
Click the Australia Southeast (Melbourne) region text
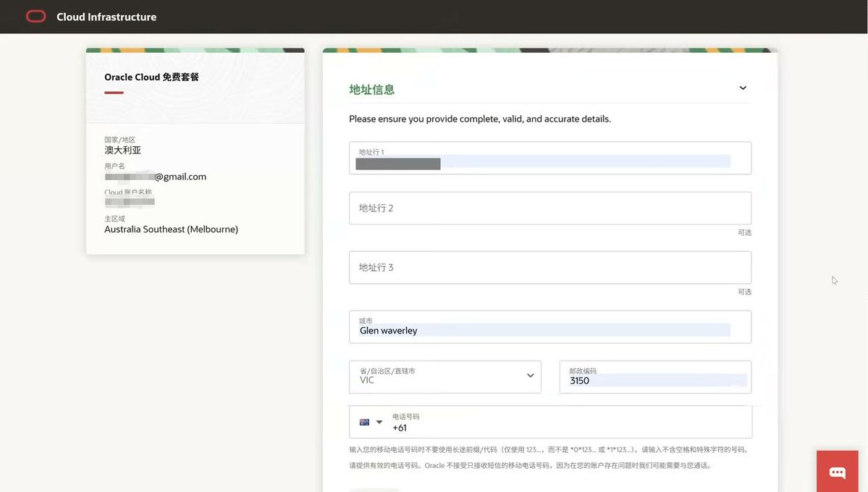pos(171,229)
